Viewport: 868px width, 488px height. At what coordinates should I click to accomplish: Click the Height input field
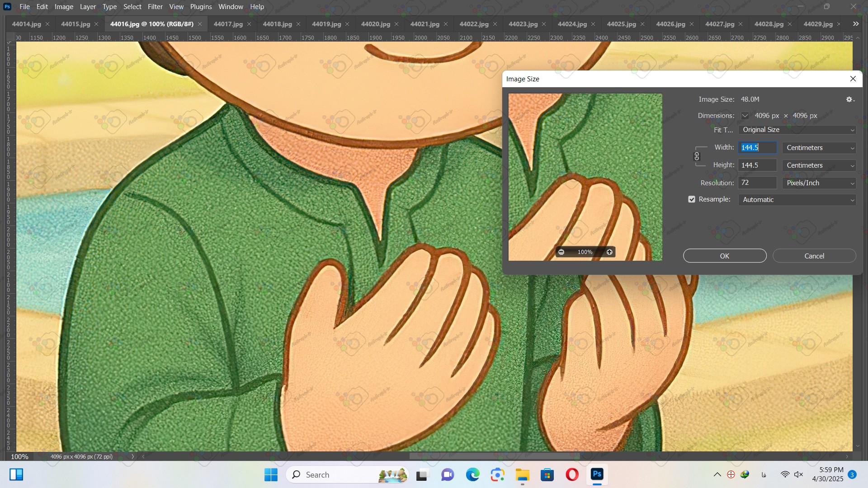(758, 165)
